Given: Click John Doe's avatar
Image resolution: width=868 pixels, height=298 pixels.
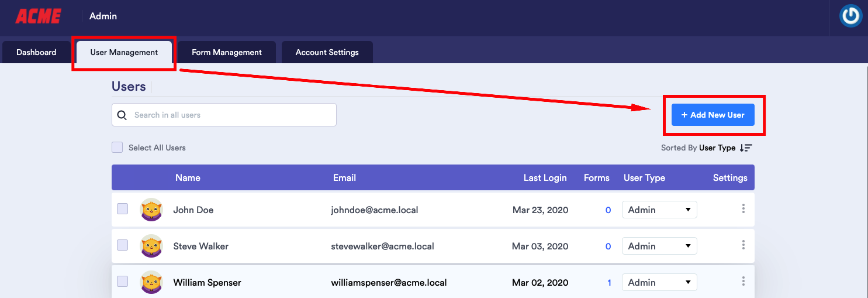Looking at the screenshot, I should pos(152,210).
